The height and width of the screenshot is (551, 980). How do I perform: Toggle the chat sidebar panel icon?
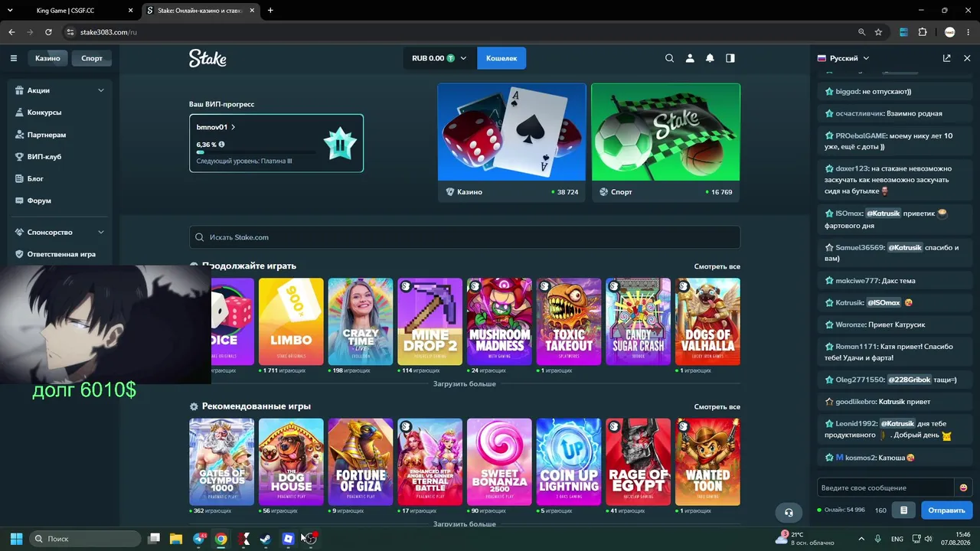[x=730, y=58]
